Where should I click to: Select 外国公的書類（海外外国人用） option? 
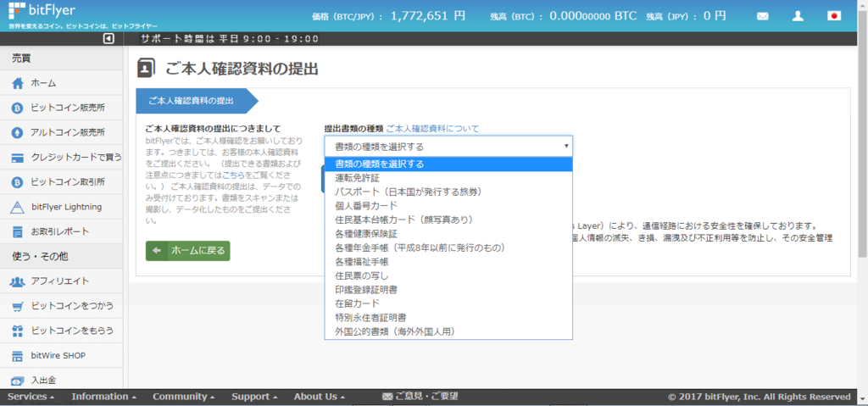click(x=448, y=331)
